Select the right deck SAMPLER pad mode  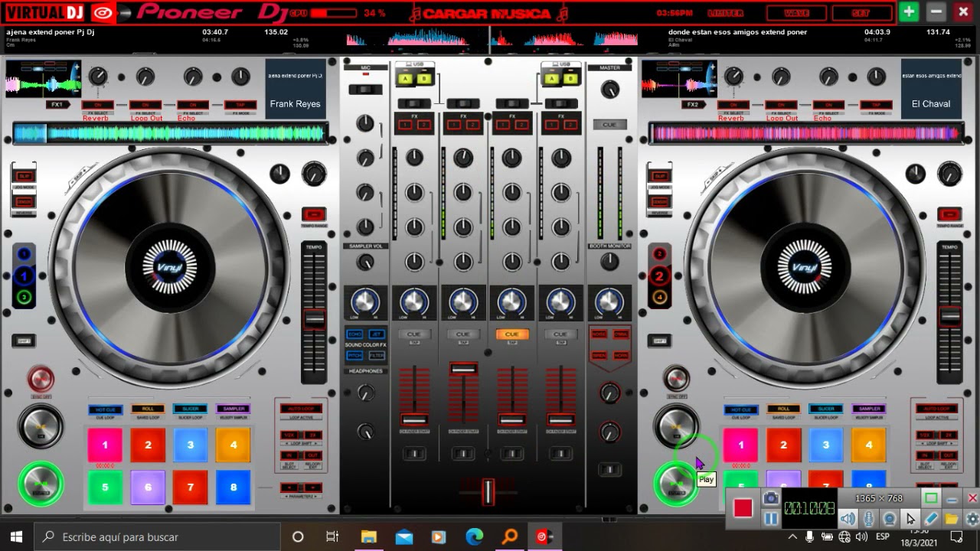[869, 409]
